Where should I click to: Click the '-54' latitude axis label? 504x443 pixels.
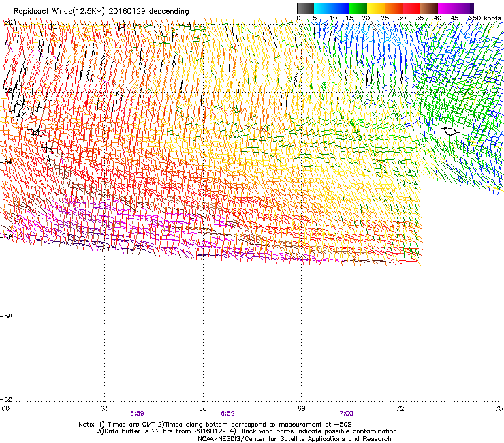[x=6, y=162]
